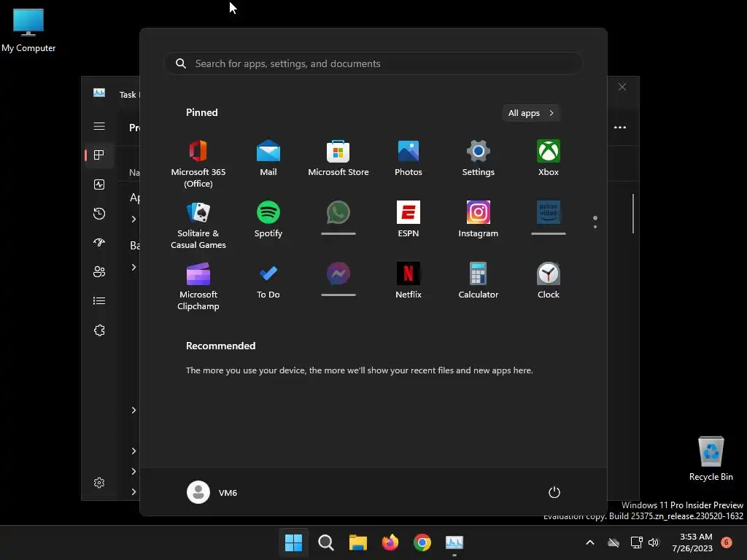Expand first process row under Apps in Task Manager
The image size is (747, 560).
134,219
